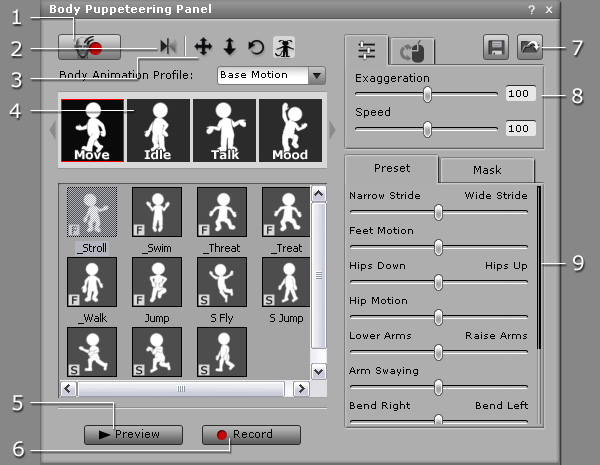This screenshot has height=465, width=600.
Task: Select the standing walk thumbnail in bottom row
Action: pos(222,352)
